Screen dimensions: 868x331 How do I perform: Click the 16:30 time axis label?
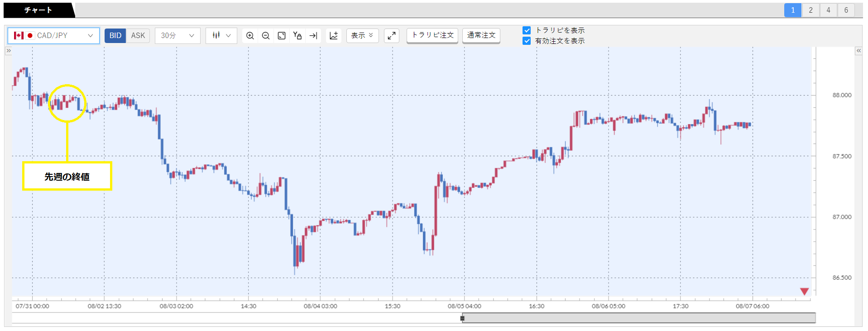point(536,306)
